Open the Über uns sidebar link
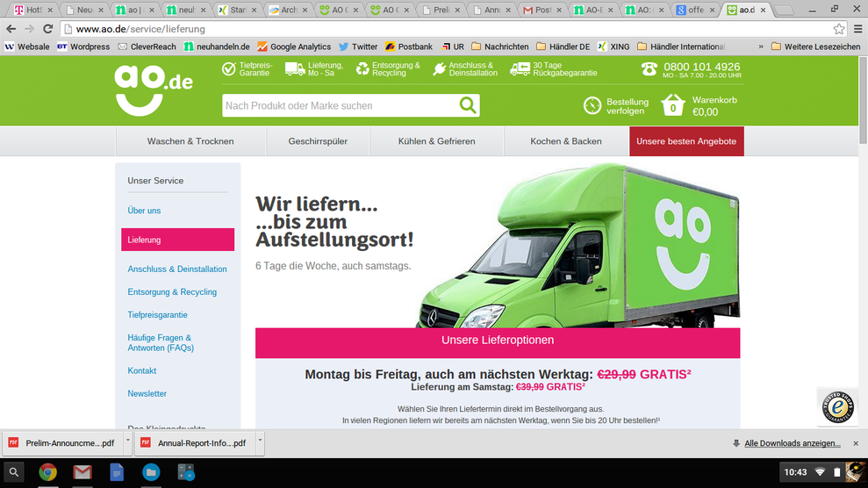The image size is (868, 488). (144, 211)
